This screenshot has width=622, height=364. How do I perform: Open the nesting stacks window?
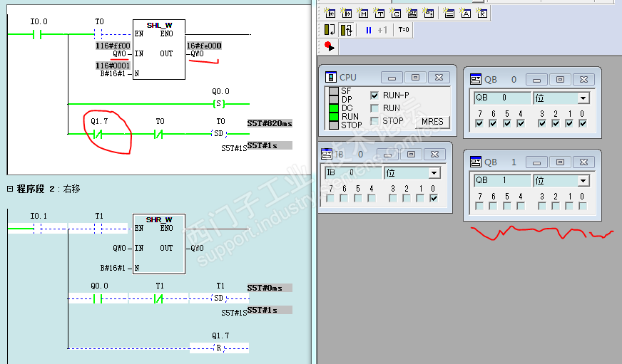[x=449, y=14]
